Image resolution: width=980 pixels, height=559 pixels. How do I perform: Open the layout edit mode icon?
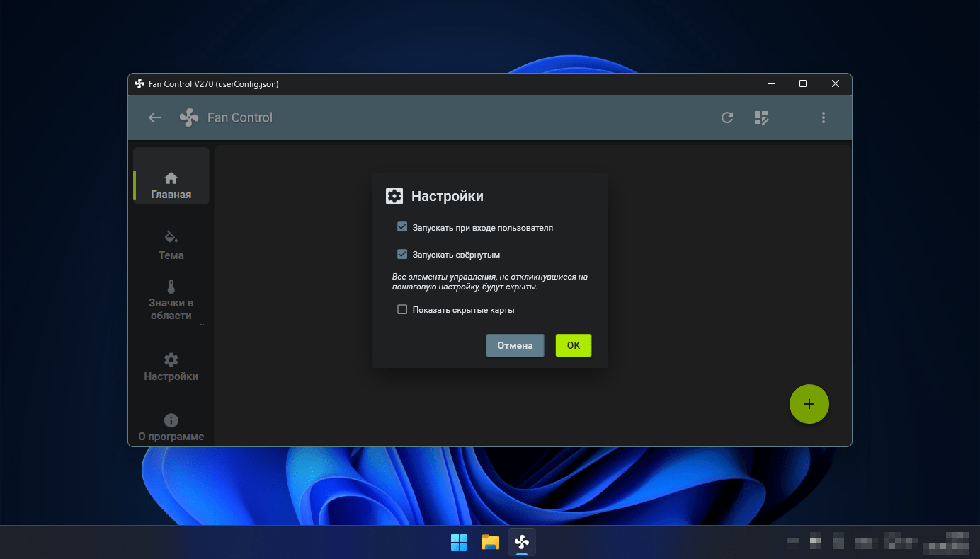click(761, 117)
